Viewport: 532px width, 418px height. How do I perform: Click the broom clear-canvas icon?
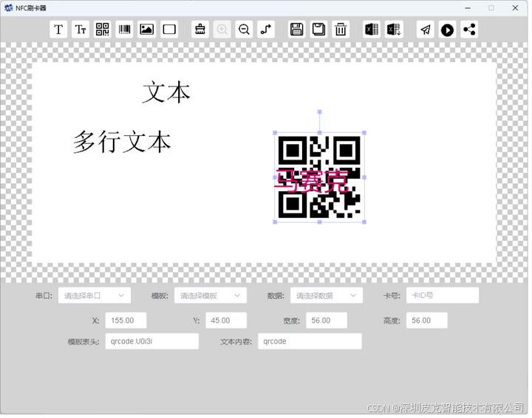pyautogui.click(x=200, y=30)
